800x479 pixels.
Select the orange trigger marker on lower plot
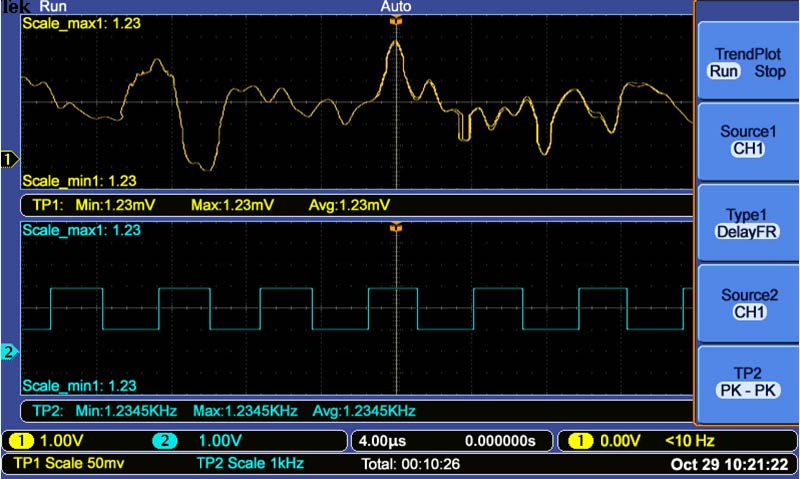[397, 228]
